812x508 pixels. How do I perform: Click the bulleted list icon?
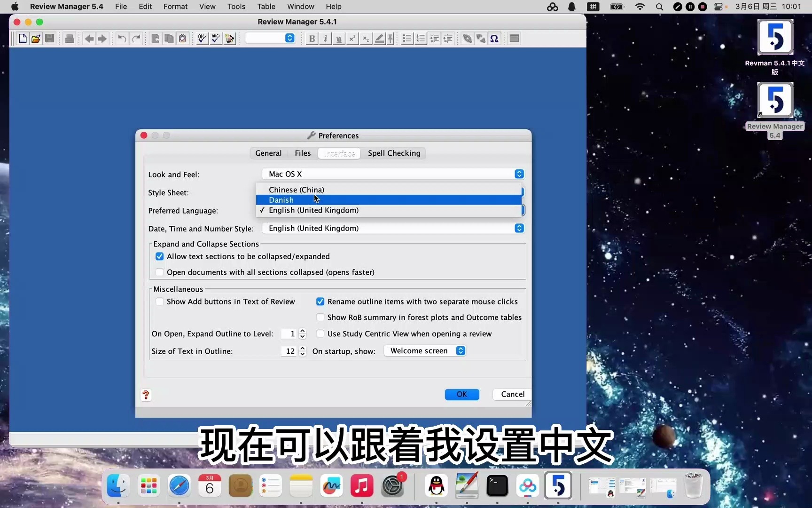pyautogui.click(x=407, y=39)
